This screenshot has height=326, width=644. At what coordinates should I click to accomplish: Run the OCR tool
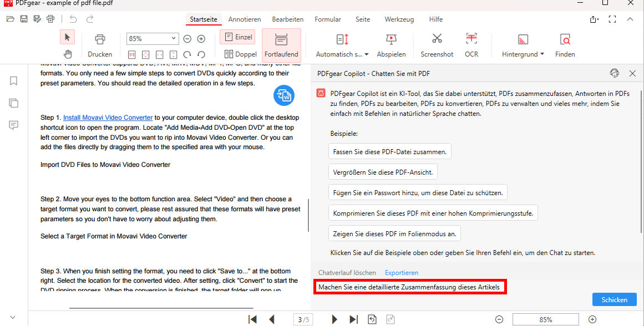pos(471,45)
